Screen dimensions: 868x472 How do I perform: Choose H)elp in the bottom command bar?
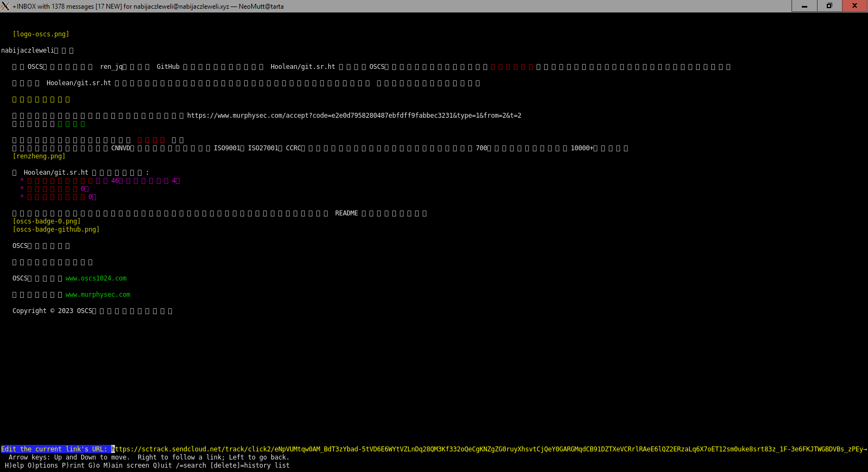click(14, 465)
